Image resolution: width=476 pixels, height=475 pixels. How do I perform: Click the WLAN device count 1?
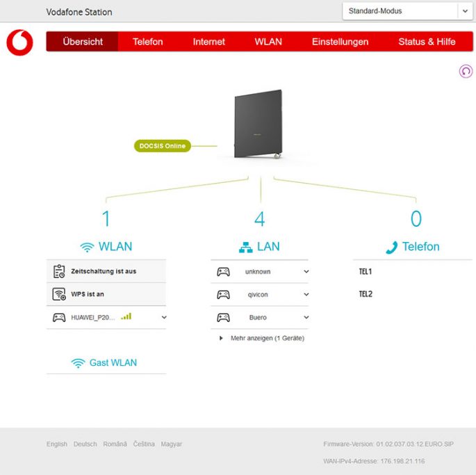coord(106,218)
